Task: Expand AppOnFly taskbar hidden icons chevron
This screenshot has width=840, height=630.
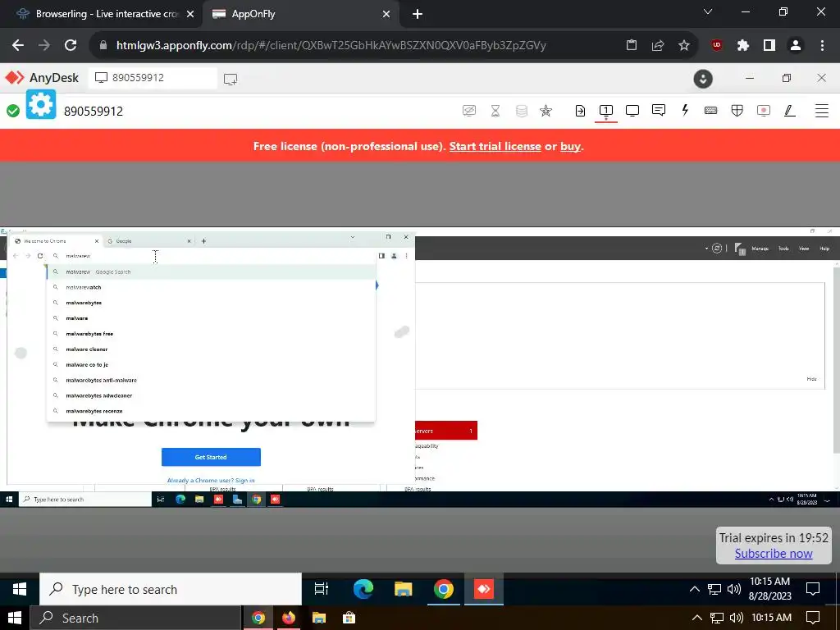Action: click(694, 589)
